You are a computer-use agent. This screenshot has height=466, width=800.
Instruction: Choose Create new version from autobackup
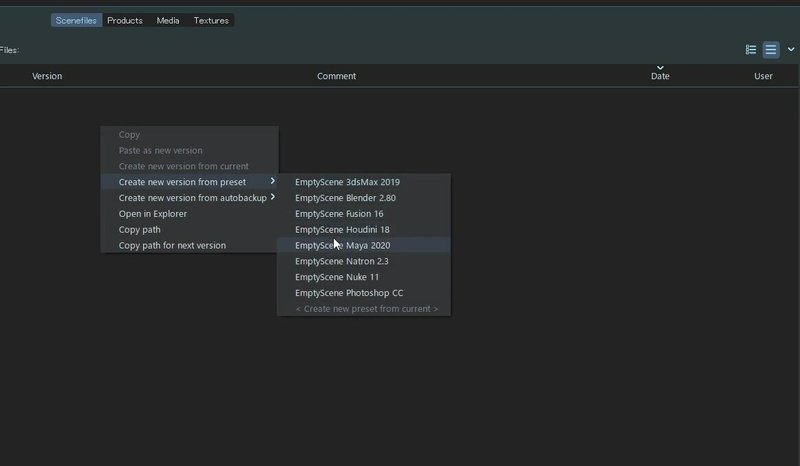(189, 198)
